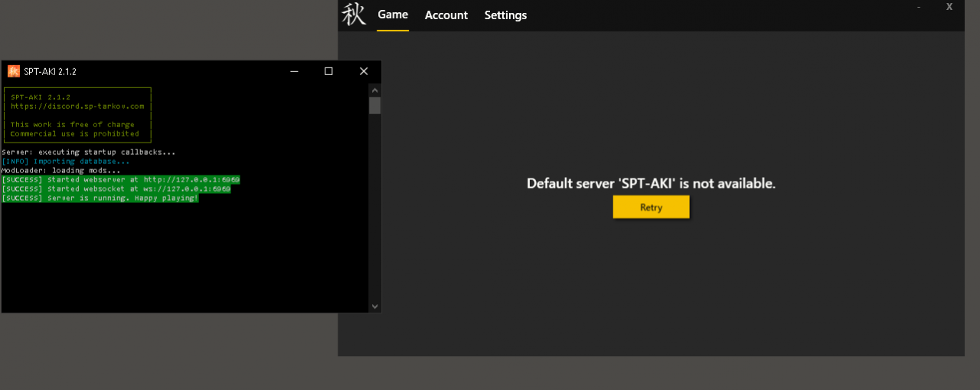Click the discord.sp-tarkov.com URL in the console
Viewport: 980px width, 390px height.
[x=77, y=107]
